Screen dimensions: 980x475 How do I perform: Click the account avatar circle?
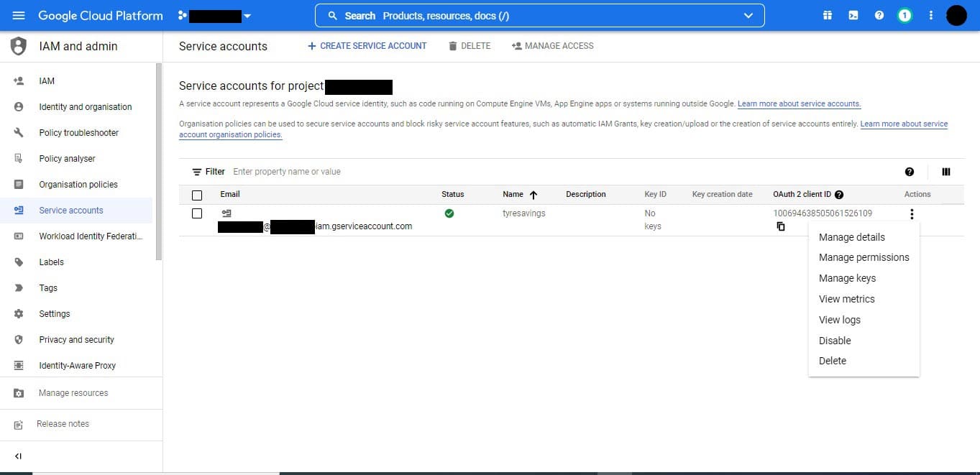pos(956,15)
